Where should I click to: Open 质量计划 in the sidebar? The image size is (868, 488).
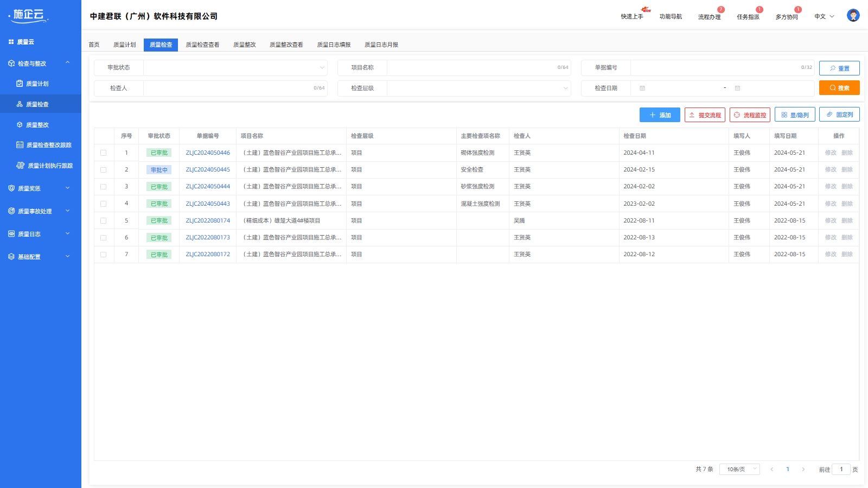point(37,84)
